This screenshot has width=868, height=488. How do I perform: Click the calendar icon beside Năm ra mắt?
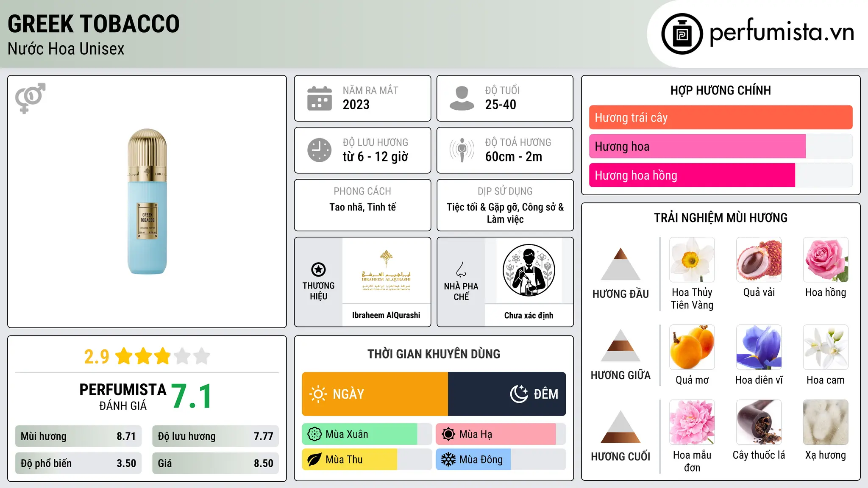pyautogui.click(x=320, y=98)
